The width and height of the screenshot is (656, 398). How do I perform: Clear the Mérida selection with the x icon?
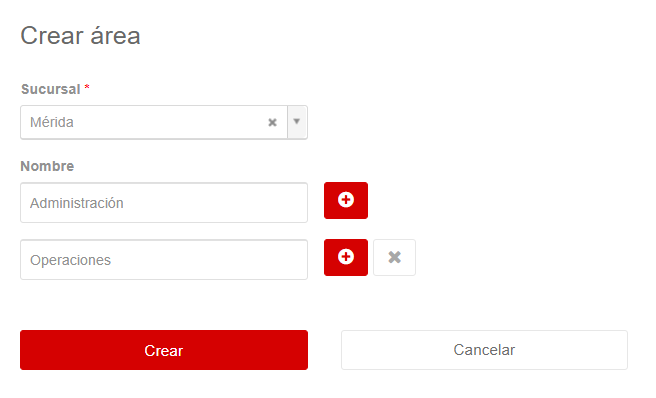[272, 122]
